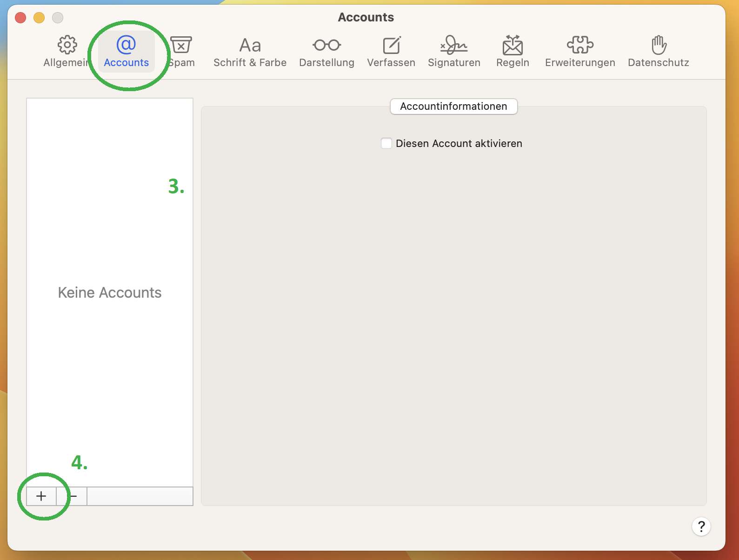
Task: Open the Datenschutz hand icon pane
Action: [658, 51]
